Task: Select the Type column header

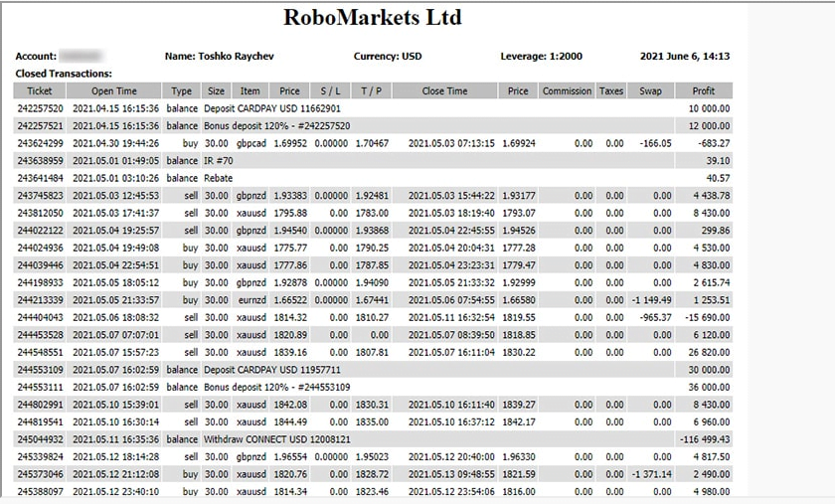Action: (182, 90)
